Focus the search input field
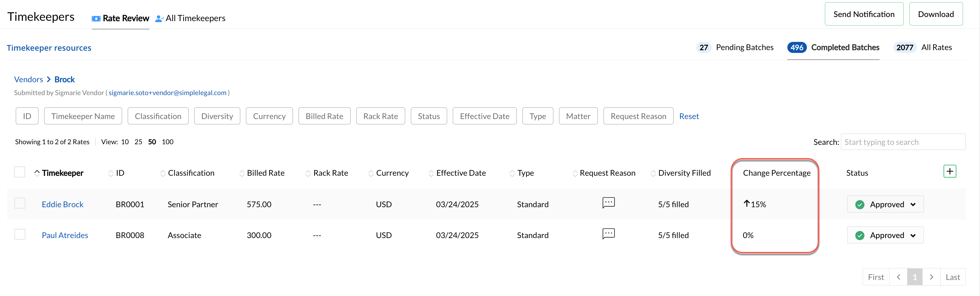The width and height of the screenshot is (980, 296). [902, 142]
